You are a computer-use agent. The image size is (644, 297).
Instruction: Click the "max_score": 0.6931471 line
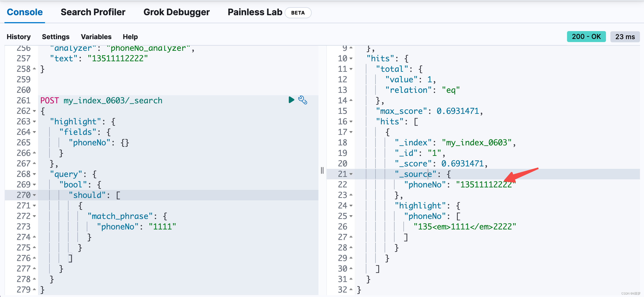click(429, 111)
